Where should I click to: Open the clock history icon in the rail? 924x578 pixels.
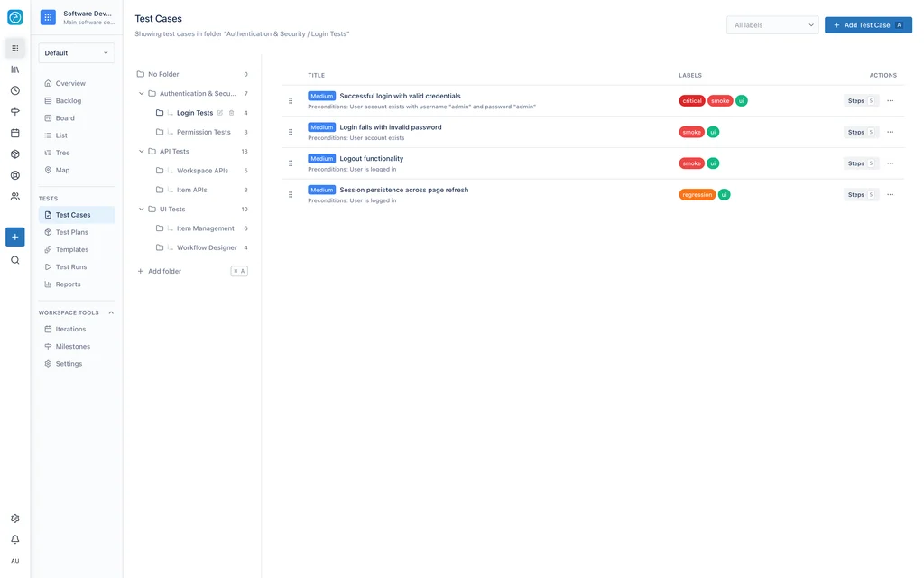click(14, 91)
